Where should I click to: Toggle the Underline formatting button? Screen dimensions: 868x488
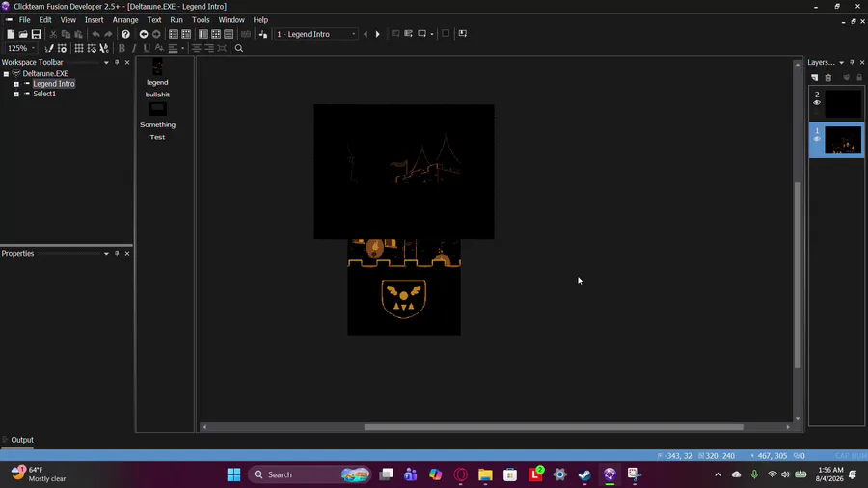pos(147,48)
